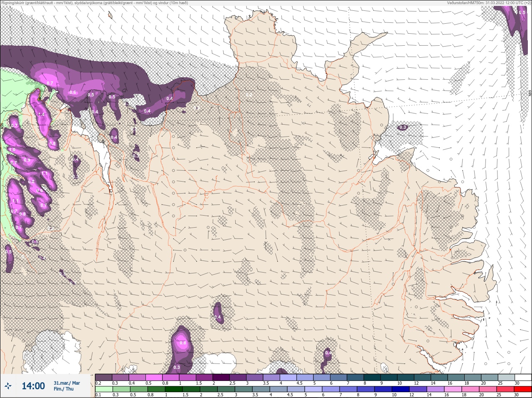Viewport: 532px width, 398px height.
Task: Select the bottom-row 30 bright red swatch
Action: point(524,389)
